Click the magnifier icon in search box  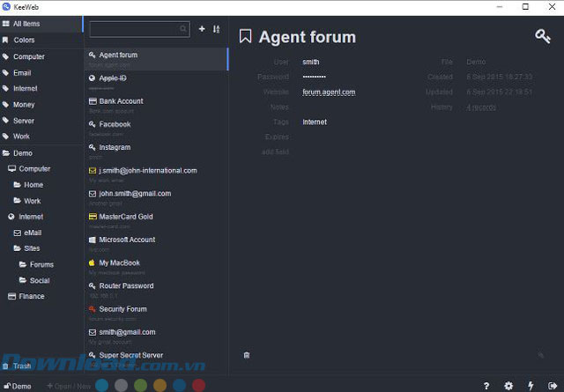[183, 29]
